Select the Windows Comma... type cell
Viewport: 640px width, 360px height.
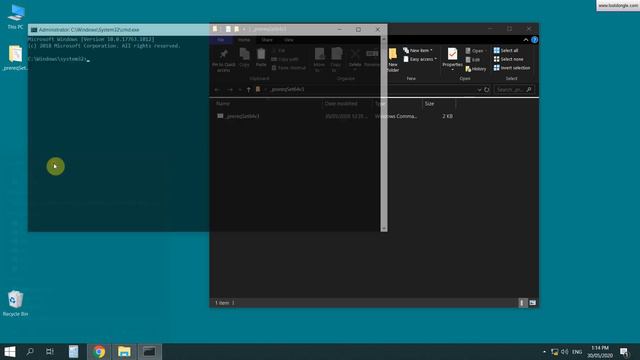pos(396,116)
